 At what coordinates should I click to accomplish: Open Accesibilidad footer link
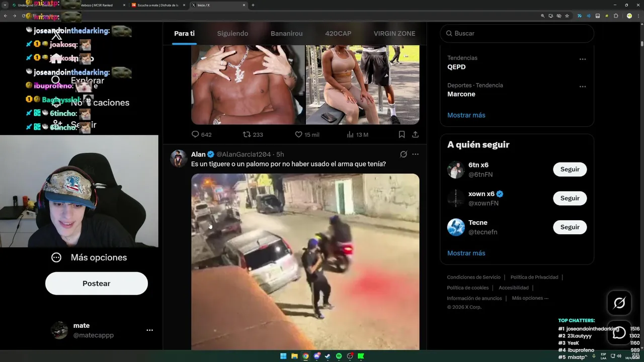[x=514, y=288]
